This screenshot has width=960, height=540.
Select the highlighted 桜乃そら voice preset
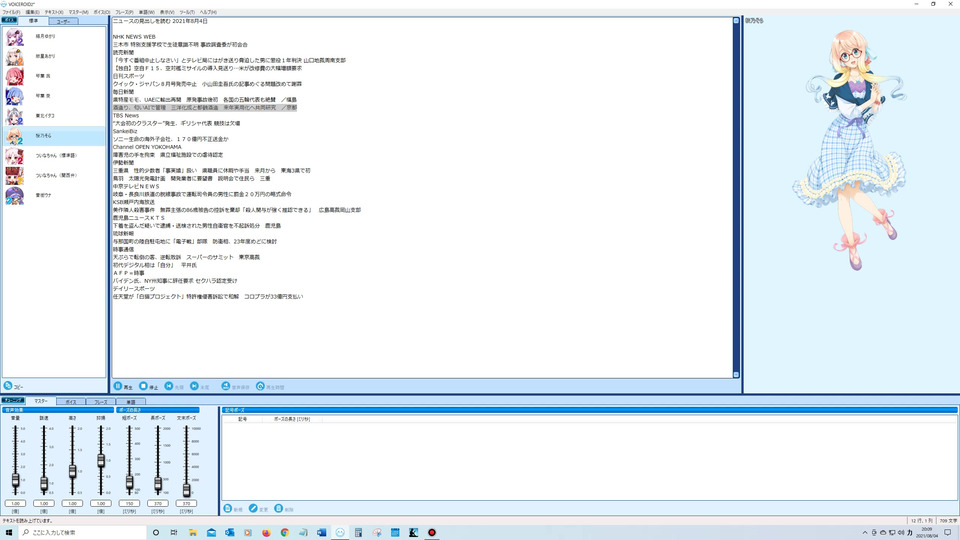tap(54, 136)
